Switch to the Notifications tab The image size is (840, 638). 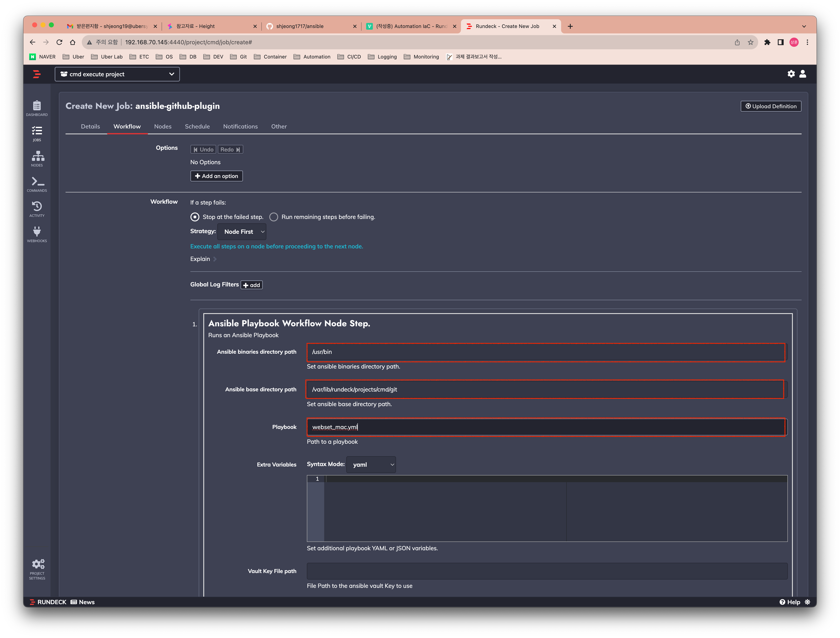click(x=240, y=127)
